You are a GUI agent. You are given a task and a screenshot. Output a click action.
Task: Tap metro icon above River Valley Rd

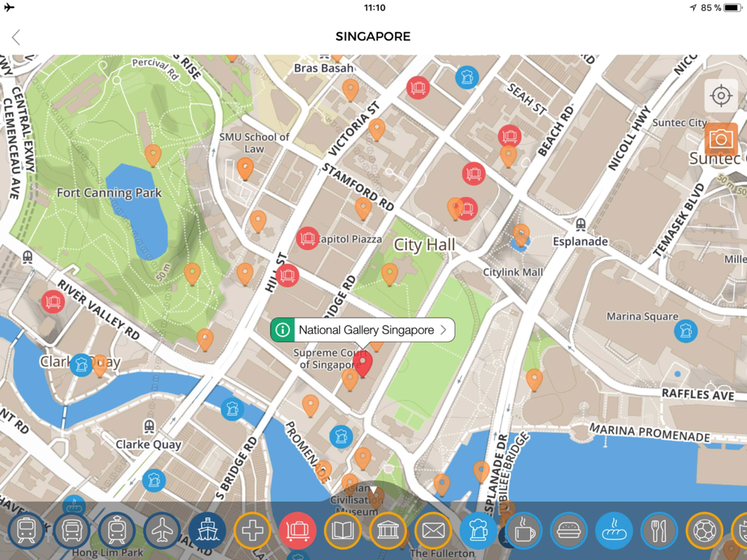coord(28,257)
